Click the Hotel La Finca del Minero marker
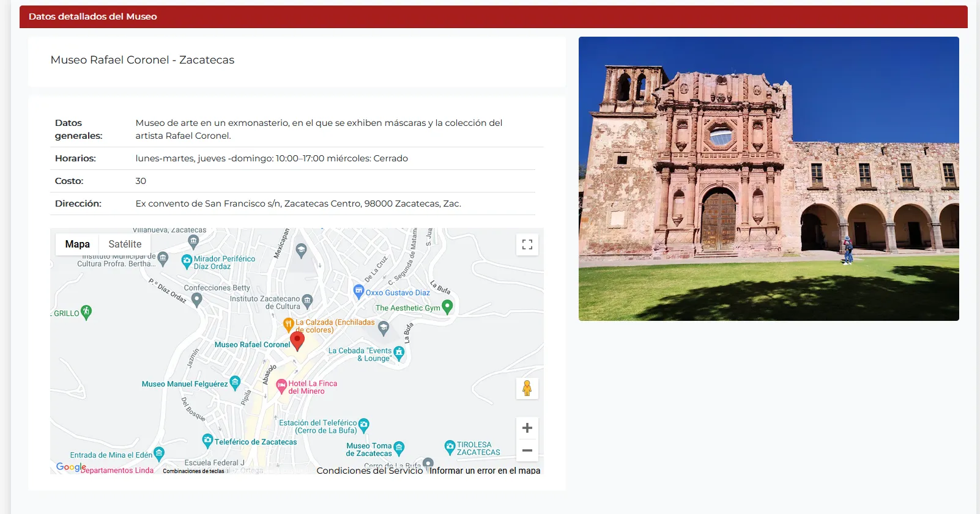980x514 pixels. pyautogui.click(x=281, y=386)
